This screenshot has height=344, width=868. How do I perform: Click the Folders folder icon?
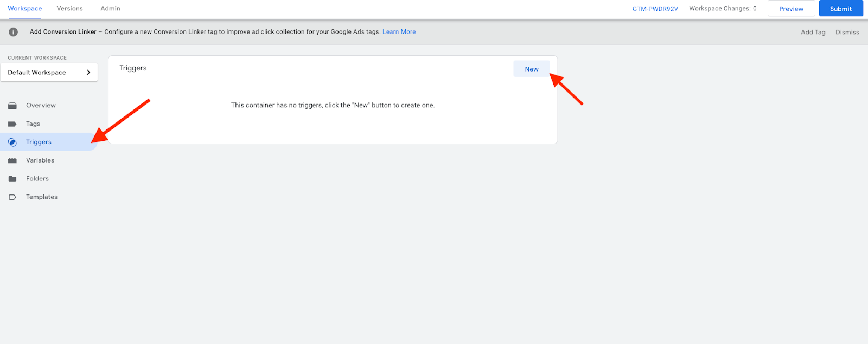[x=12, y=179]
